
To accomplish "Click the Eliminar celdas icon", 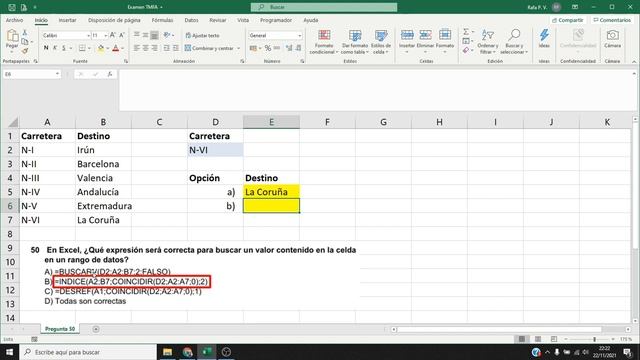I will pos(425,35).
